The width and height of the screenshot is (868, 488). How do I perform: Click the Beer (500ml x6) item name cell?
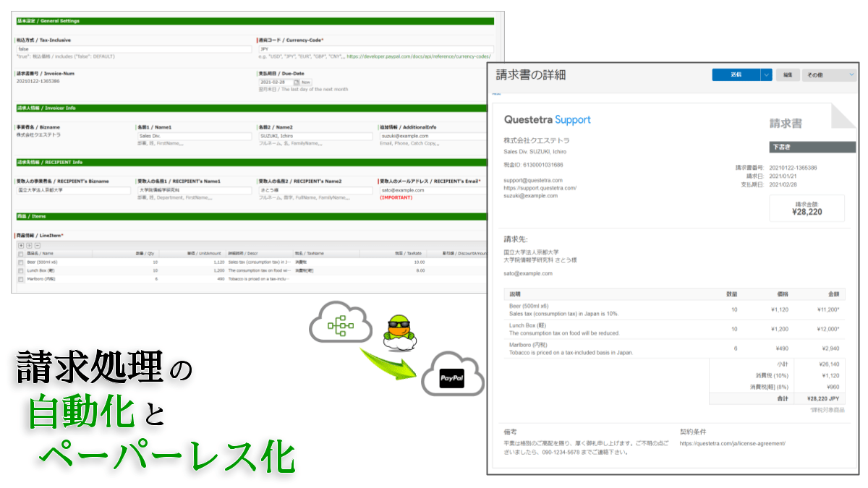pyautogui.click(x=43, y=262)
